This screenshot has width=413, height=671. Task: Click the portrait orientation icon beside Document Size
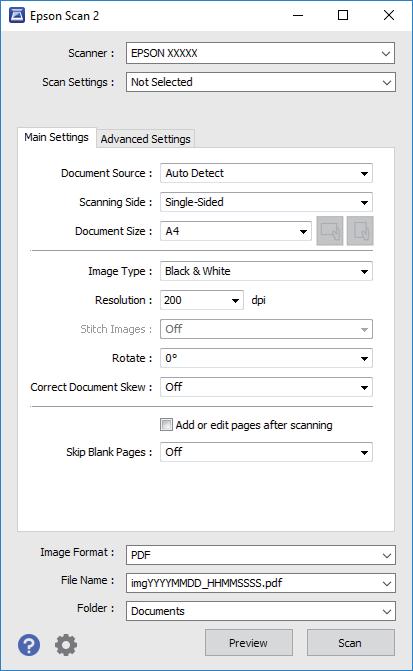point(360,231)
